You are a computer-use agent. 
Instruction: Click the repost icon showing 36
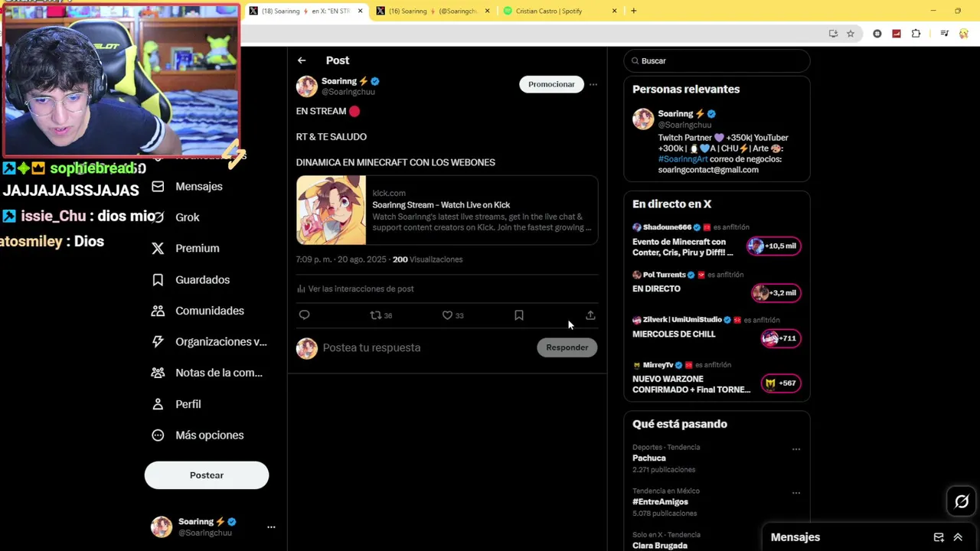[375, 315]
